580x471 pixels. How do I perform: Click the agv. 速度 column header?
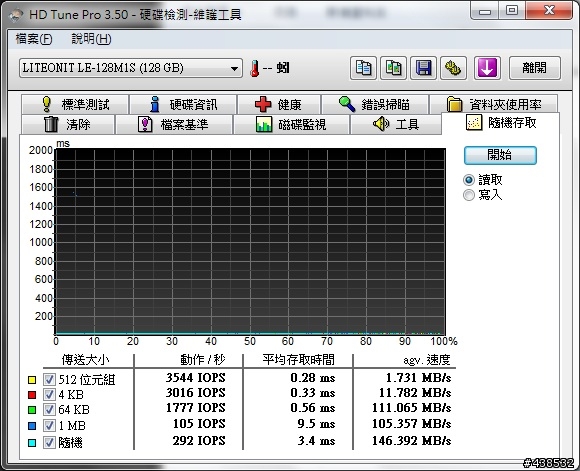point(426,359)
